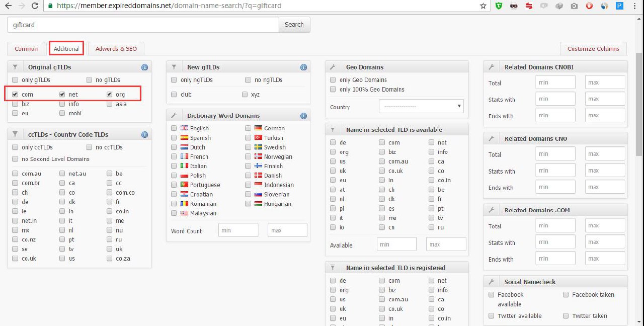
Task: Open the camera screenshot extension icon
Action: tap(574, 6)
